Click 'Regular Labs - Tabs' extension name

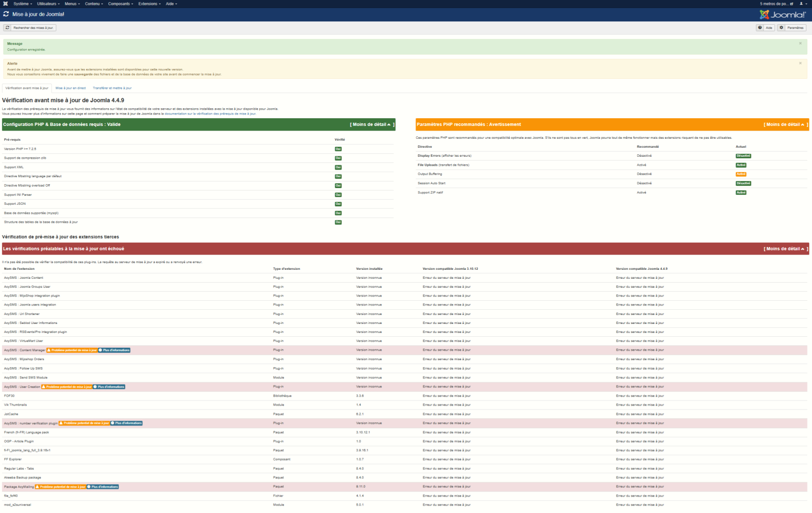(x=19, y=469)
